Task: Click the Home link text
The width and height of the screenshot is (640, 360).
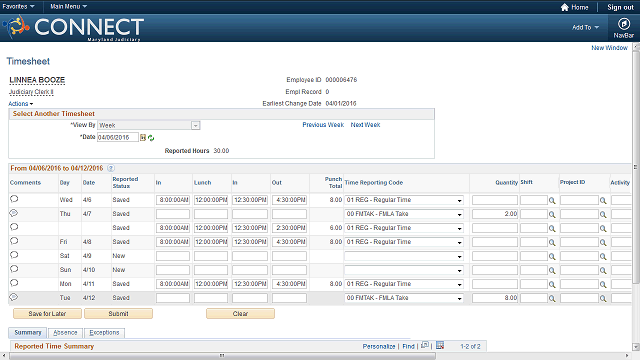Action: tap(580, 7)
